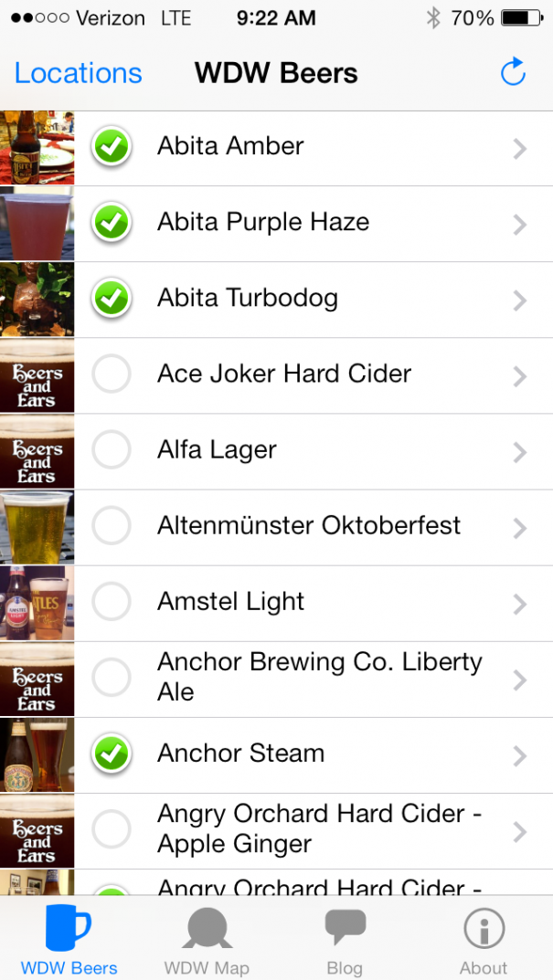The height and width of the screenshot is (980, 553).
Task: Expand the Altenmünster Oktoberfest chevron
Action: point(520,527)
